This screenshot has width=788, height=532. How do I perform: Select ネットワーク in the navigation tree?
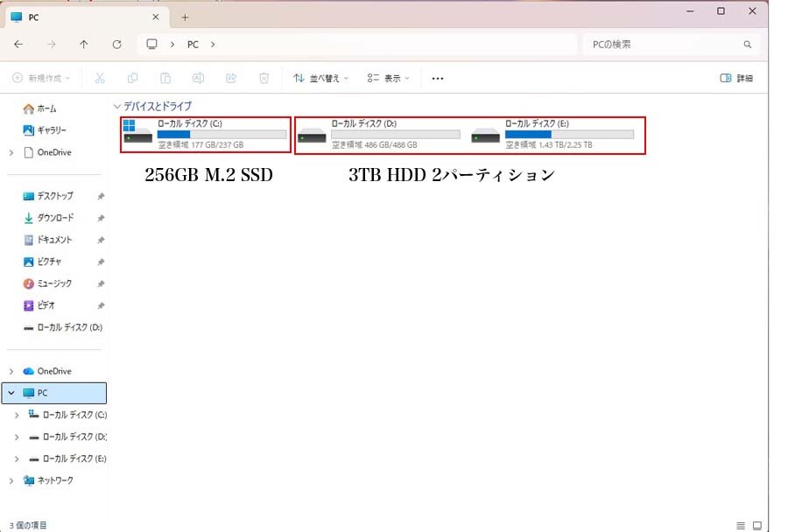[x=48, y=480]
